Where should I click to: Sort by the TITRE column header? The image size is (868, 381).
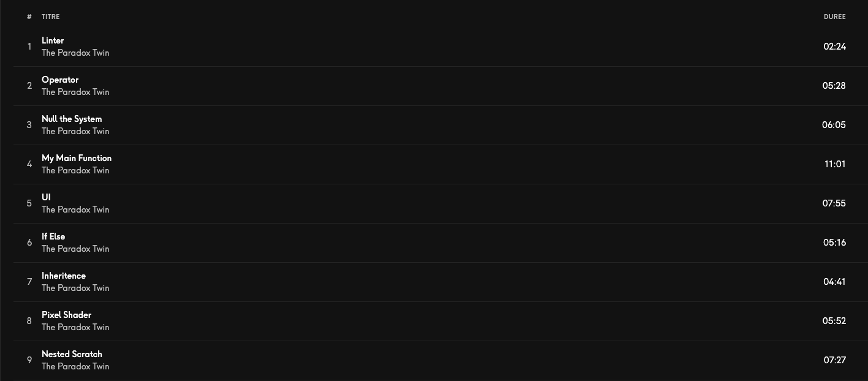click(x=51, y=17)
